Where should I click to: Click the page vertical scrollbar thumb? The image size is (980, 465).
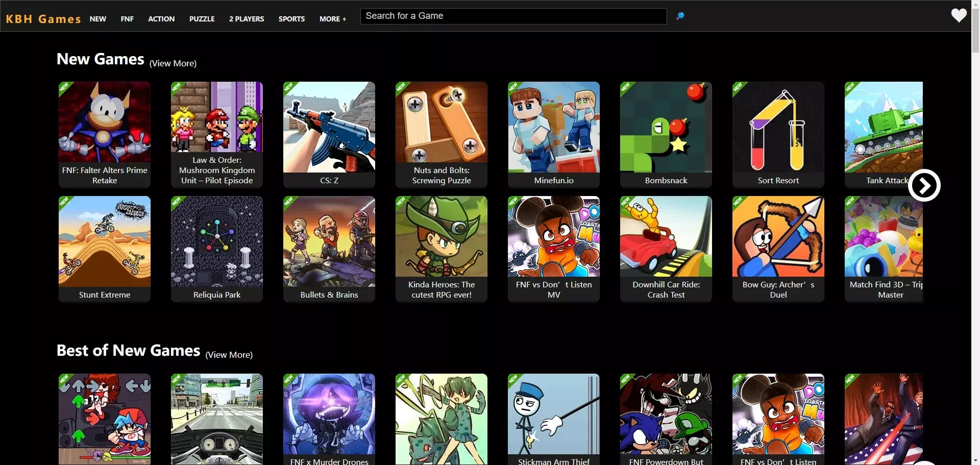pyautogui.click(x=975, y=31)
